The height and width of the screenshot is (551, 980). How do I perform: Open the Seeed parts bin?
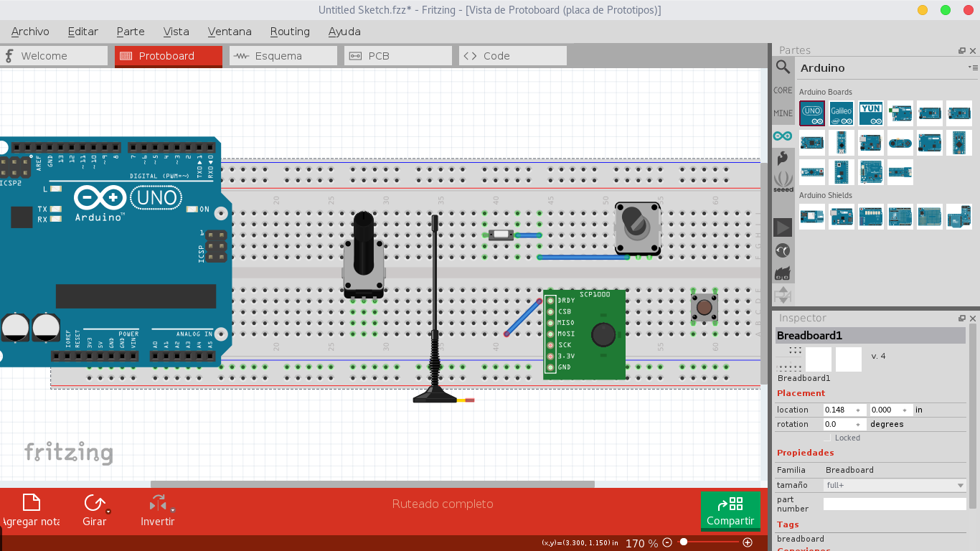[783, 182]
